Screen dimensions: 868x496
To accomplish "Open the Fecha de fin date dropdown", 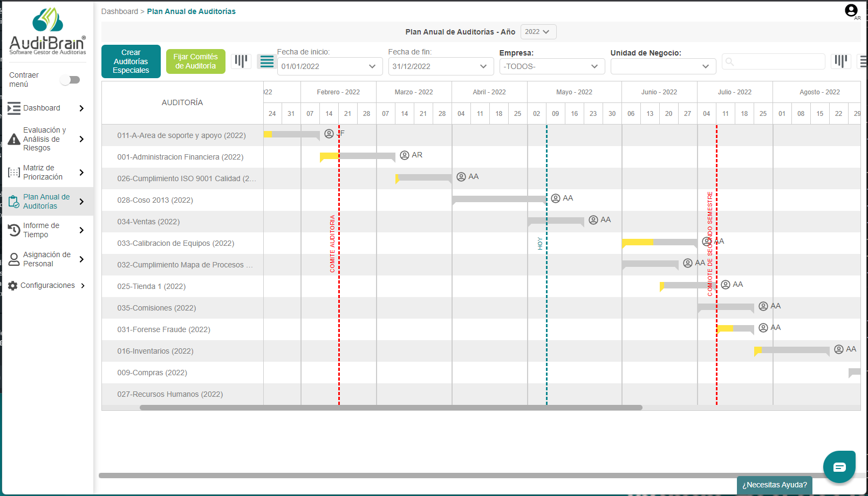I will click(x=441, y=66).
